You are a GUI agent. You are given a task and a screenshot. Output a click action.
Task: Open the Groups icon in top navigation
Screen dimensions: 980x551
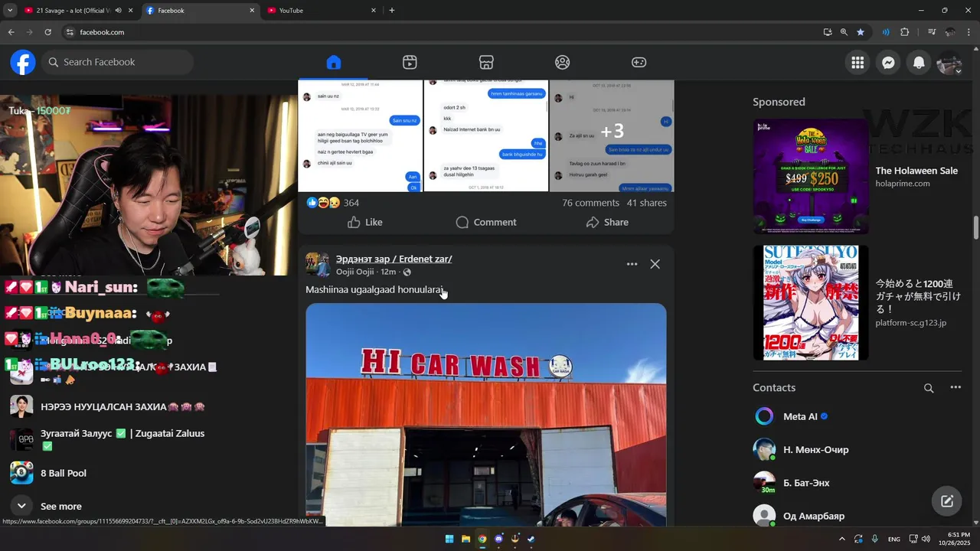pos(563,62)
